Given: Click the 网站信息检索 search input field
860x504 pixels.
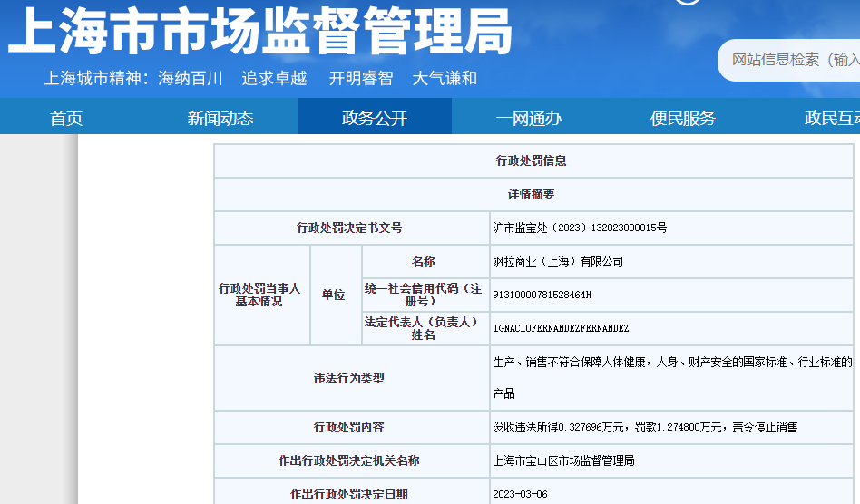Looking at the screenshot, I should point(790,60).
